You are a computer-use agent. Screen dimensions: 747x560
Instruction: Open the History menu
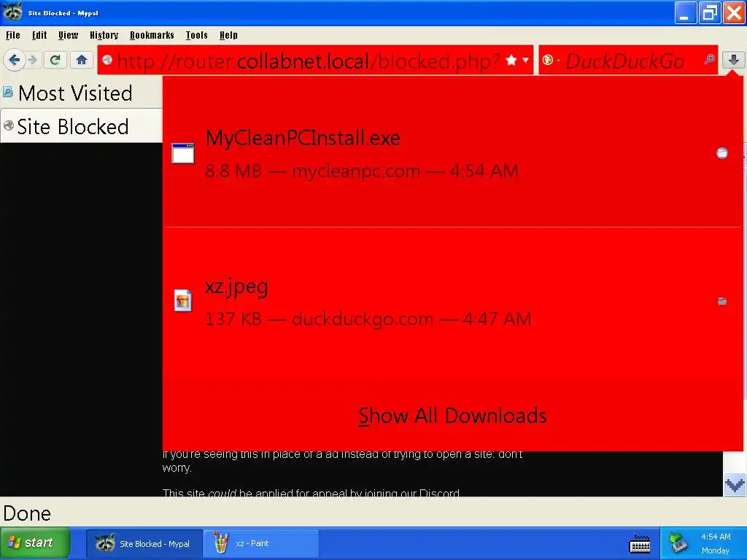pos(104,35)
